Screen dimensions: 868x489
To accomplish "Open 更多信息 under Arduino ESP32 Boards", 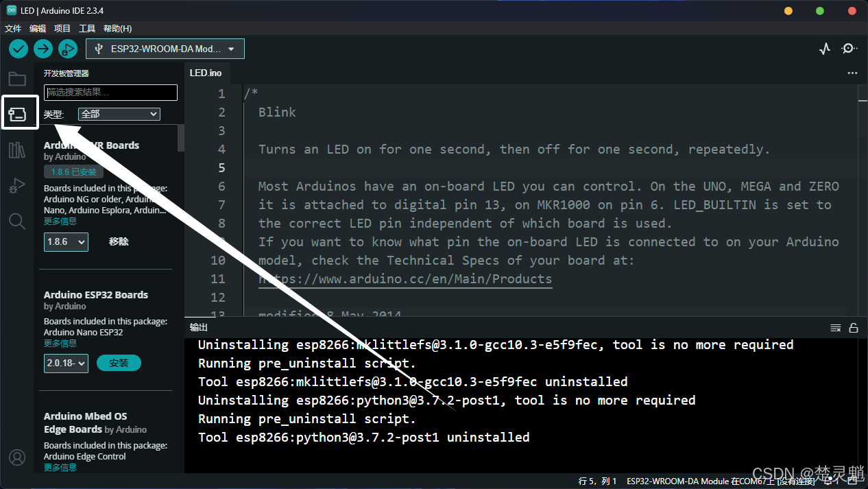I will [60, 344].
